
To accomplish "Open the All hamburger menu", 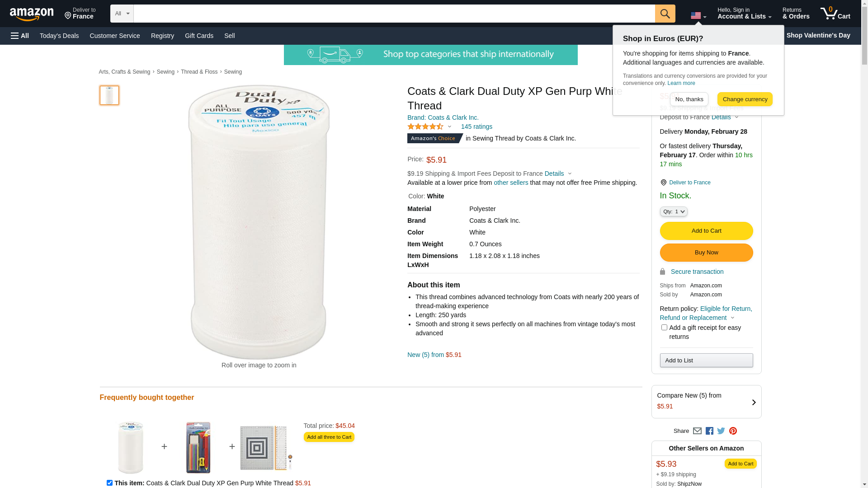I will (x=20, y=36).
